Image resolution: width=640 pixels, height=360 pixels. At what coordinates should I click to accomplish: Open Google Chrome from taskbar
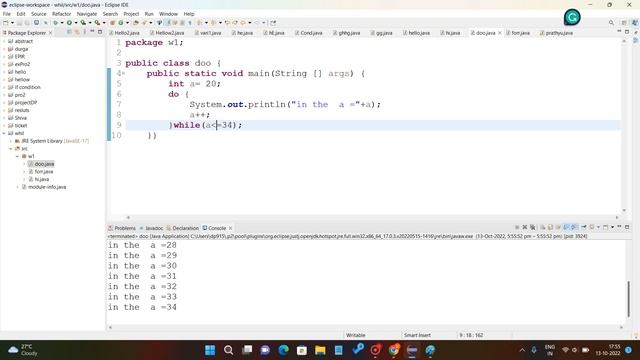coord(394,350)
